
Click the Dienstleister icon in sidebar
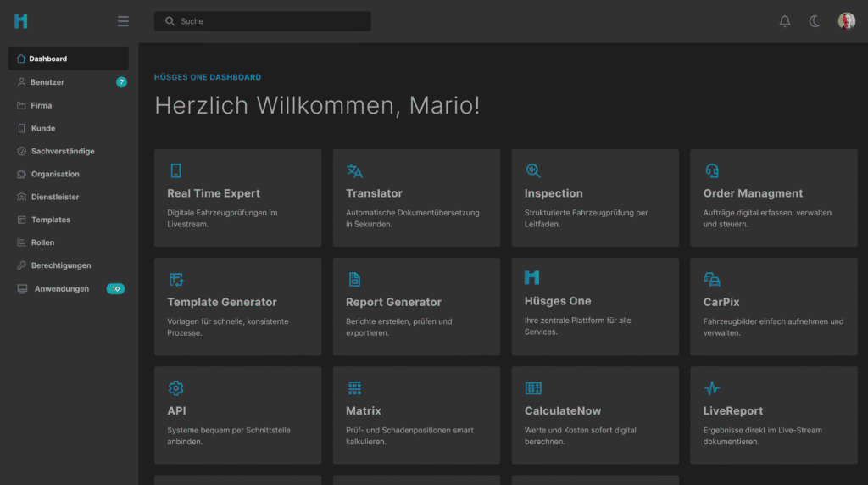click(x=21, y=197)
